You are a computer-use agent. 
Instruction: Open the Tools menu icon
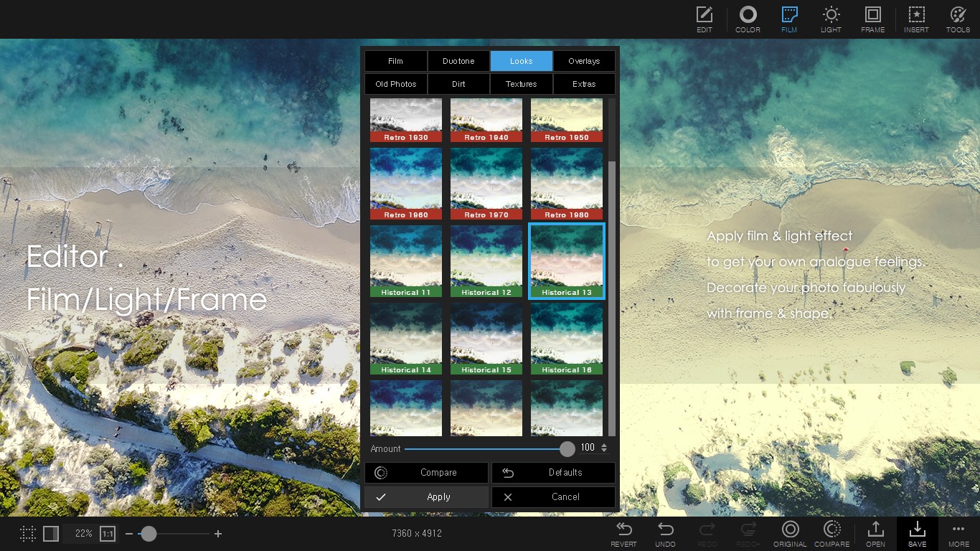tap(958, 19)
